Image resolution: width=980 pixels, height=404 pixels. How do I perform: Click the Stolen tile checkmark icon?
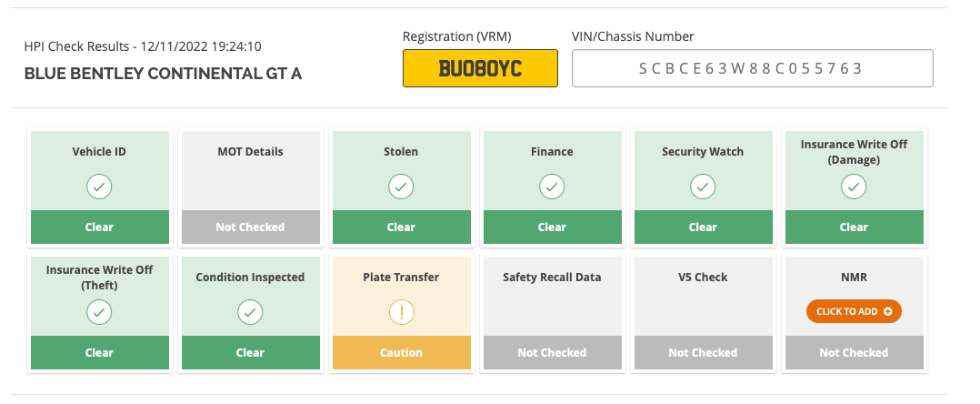(x=401, y=187)
